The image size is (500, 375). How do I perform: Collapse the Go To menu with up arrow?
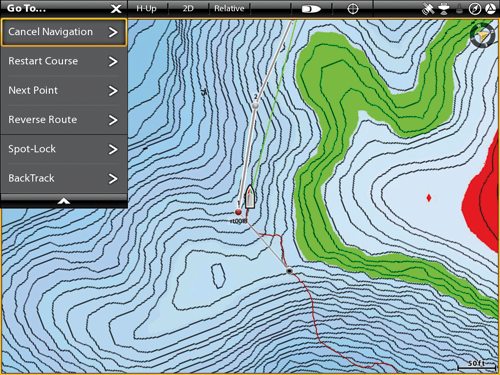[x=64, y=201]
